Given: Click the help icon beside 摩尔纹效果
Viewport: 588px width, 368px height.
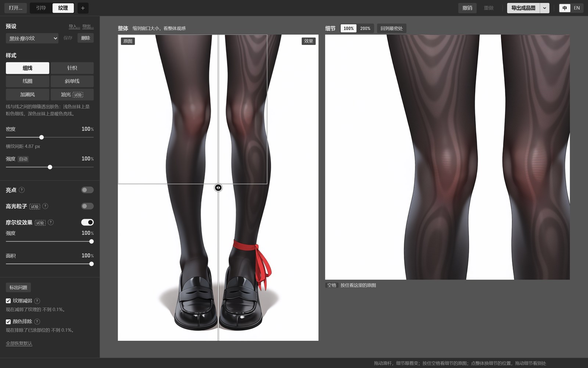Looking at the screenshot, I should (x=51, y=222).
